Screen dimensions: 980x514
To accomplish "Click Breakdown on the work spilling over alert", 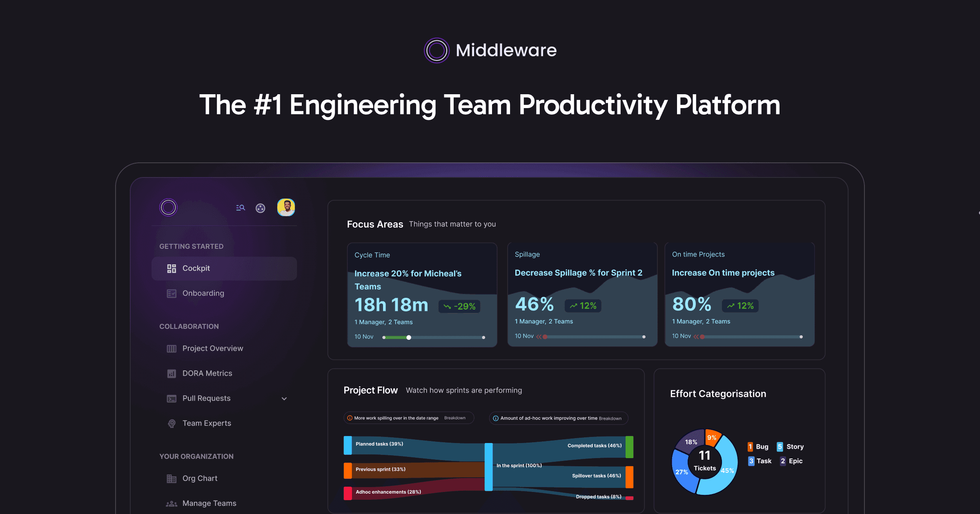I will pos(455,418).
